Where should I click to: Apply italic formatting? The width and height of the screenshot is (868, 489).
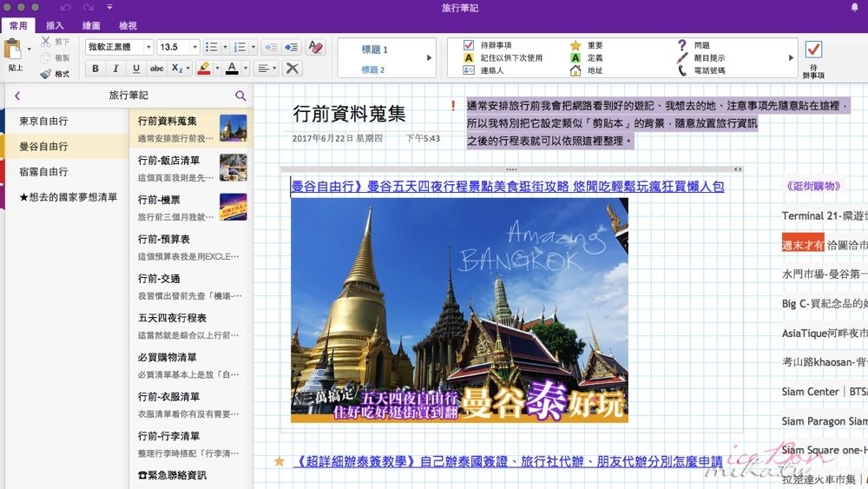(x=115, y=68)
